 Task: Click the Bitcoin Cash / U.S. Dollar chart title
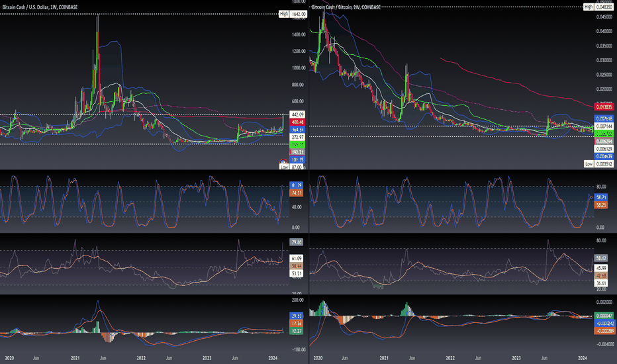pyautogui.click(x=40, y=7)
